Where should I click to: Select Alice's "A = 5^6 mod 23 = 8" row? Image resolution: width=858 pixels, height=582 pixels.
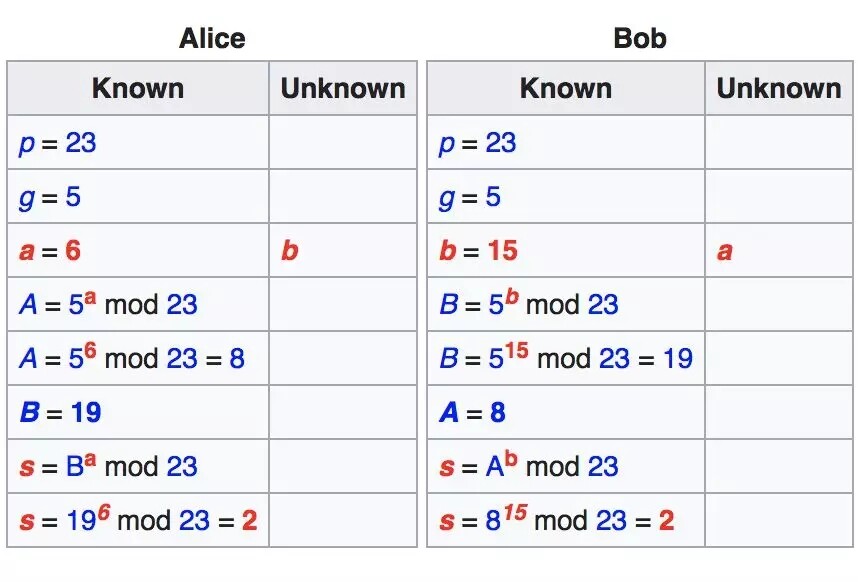(x=132, y=358)
